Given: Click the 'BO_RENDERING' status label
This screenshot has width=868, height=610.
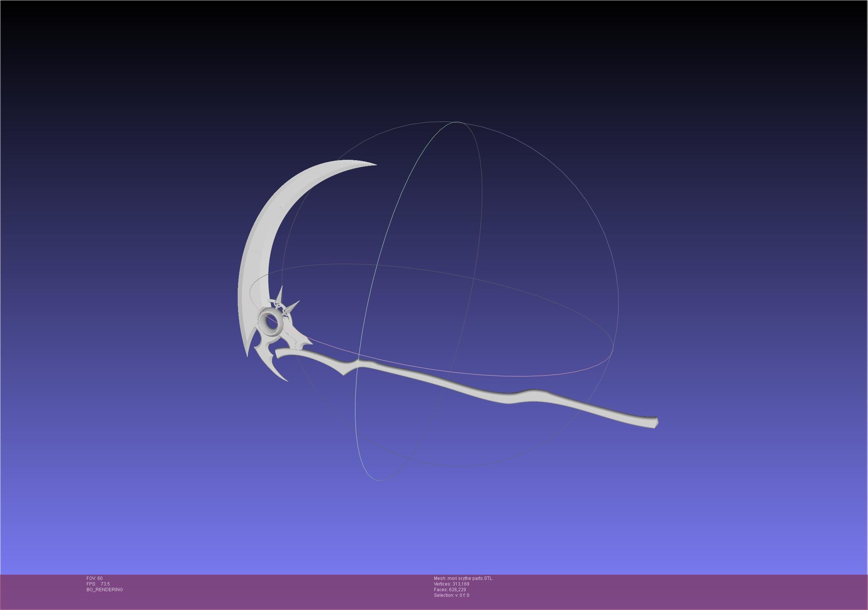Looking at the screenshot, I should pos(104,590).
